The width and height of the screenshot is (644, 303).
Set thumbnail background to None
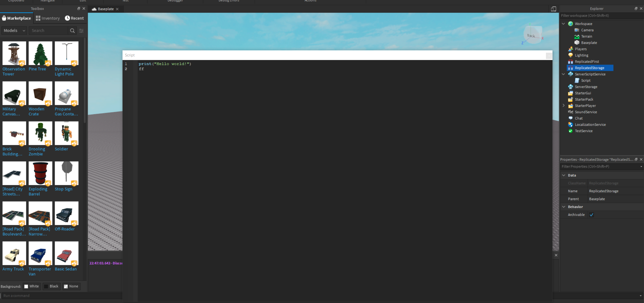71,286
